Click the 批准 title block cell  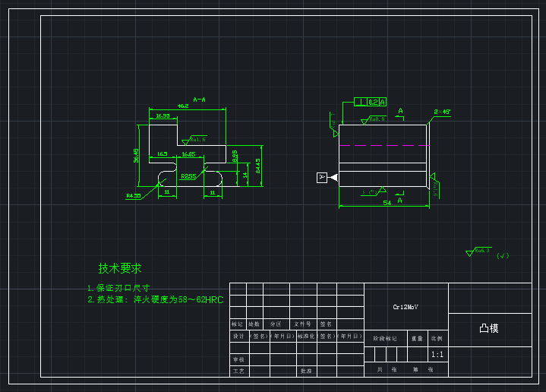click(x=306, y=371)
